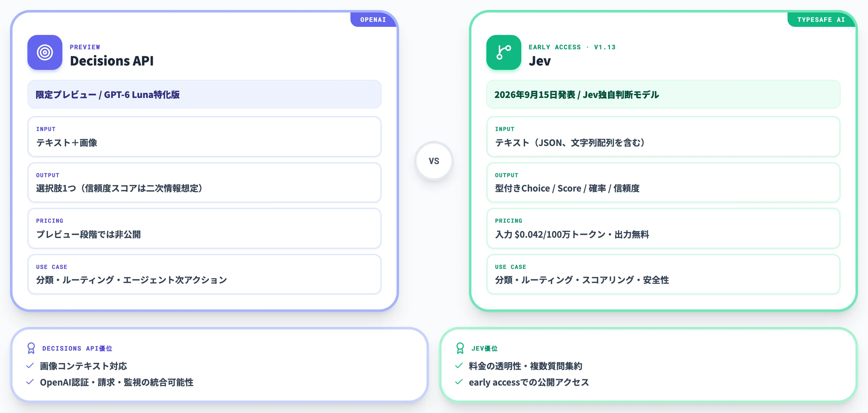868x413 pixels.
Task: Click the 2026年9月15日発表 banner in Jev card
Action: click(663, 95)
